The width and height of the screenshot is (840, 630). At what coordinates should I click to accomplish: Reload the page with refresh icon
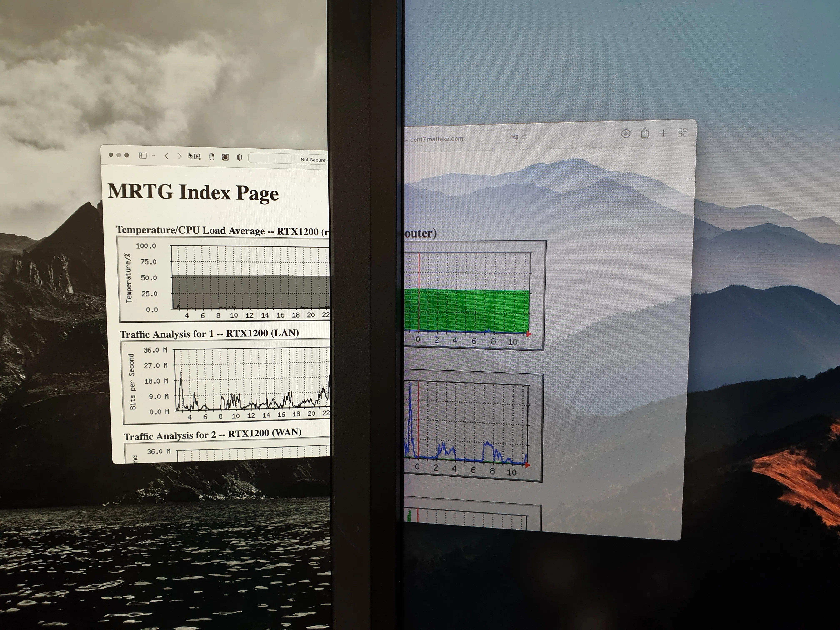point(524,136)
